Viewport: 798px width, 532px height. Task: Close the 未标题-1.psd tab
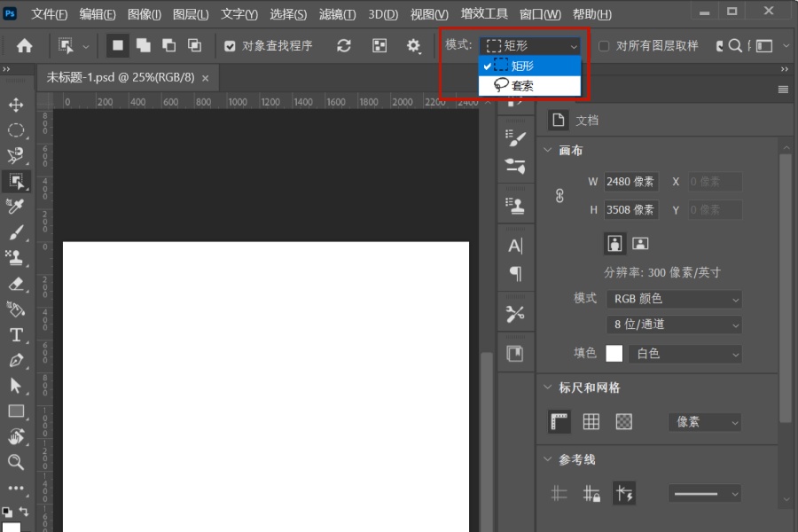[x=205, y=78]
